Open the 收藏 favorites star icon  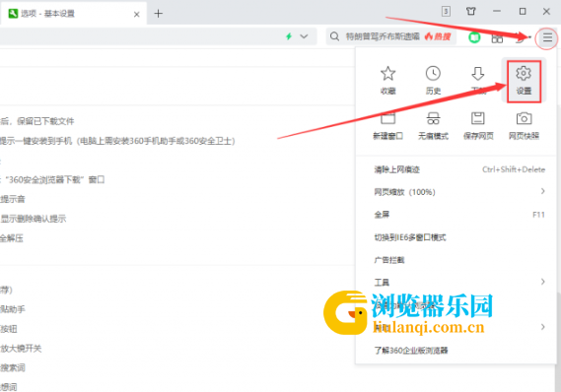coord(387,74)
